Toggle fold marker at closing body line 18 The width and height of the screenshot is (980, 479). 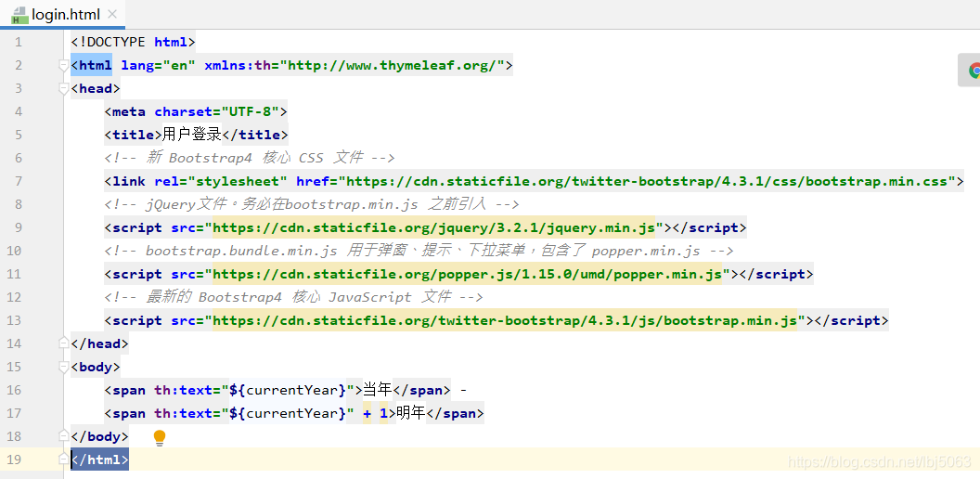(63, 436)
